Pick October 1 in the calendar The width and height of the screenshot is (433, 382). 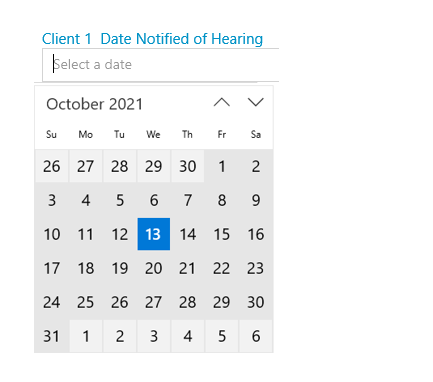coord(222,166)
